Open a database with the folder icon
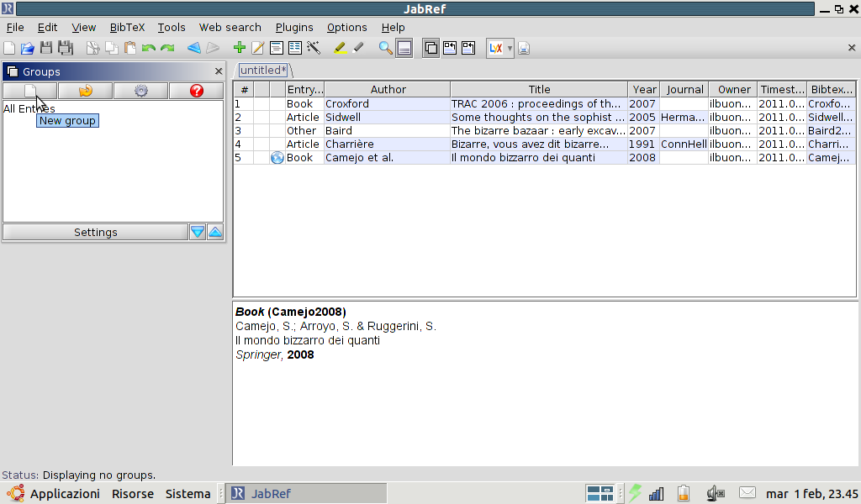 [x=28, y=48]
